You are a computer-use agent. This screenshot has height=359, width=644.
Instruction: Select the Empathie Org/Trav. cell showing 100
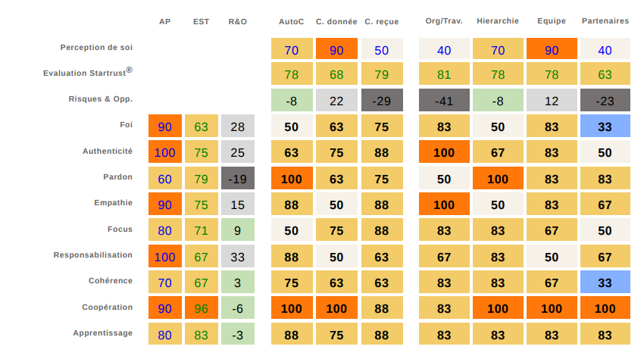[444, 204]
